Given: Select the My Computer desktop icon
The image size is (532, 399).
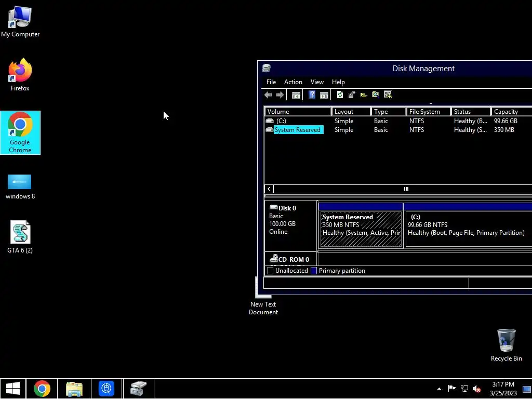Looking at the screenshot, I should 20,22.
